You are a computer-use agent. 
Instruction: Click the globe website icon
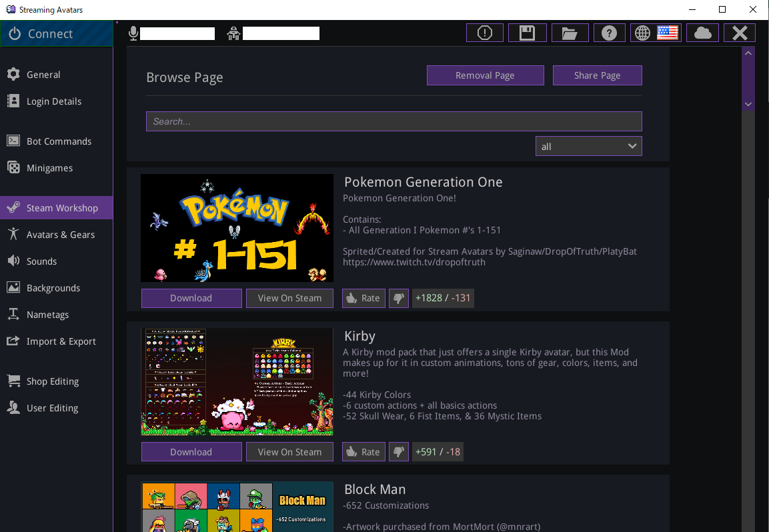642,32
